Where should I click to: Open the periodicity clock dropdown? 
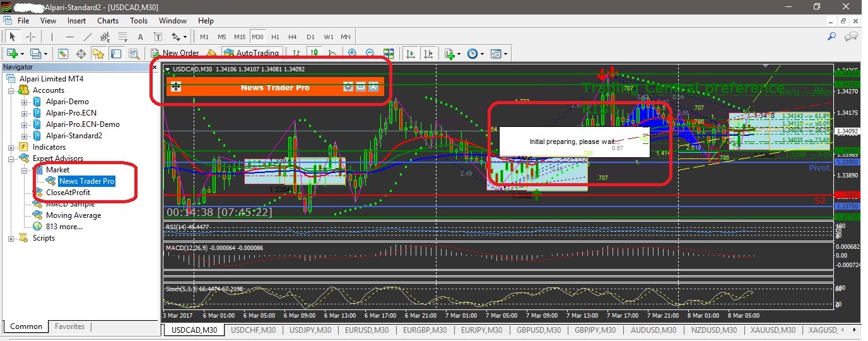[x=474, y=54]
